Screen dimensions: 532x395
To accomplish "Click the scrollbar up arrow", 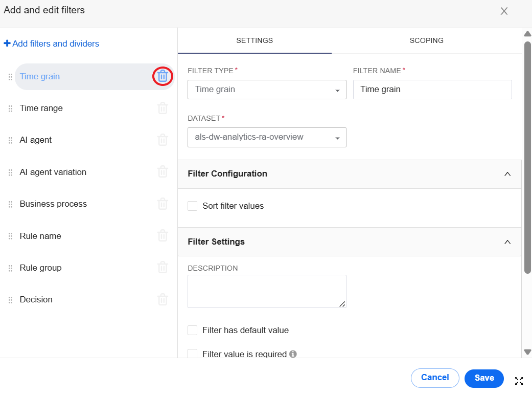I will (527, 34).
